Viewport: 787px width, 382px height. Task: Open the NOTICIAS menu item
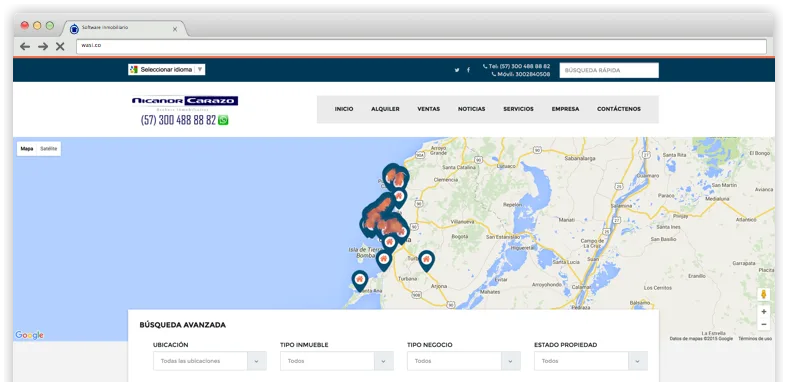[x=471, y=109]
